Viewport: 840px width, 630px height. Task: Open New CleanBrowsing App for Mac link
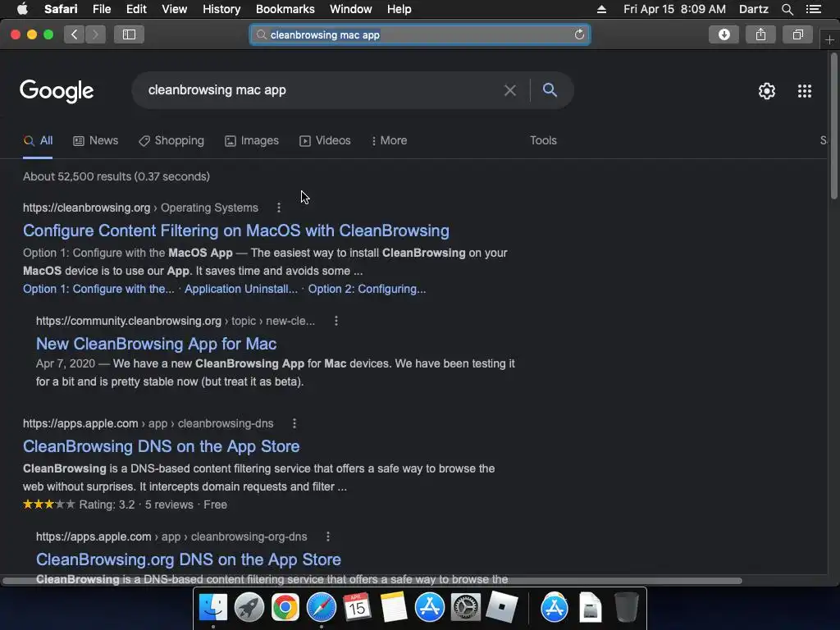[x=157, y=344]
